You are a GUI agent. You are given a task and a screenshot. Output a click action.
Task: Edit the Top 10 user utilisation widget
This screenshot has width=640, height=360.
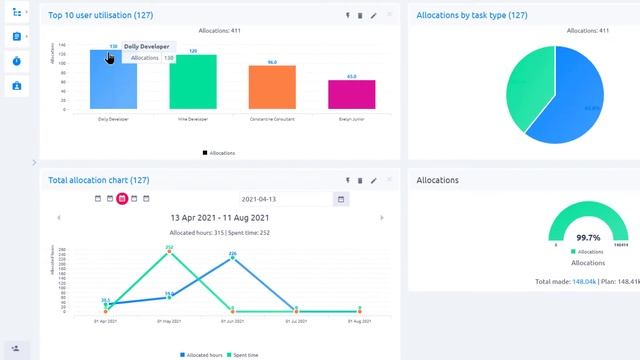[373, 16]
